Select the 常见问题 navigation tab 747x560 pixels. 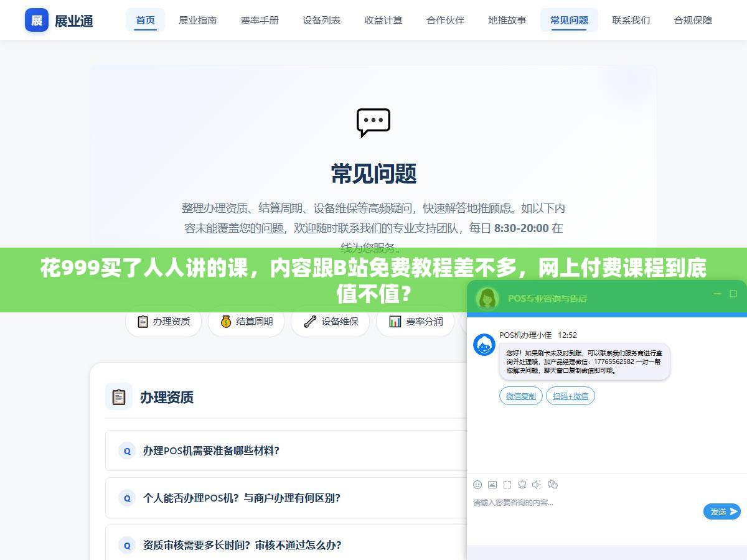tap(569, 20)
